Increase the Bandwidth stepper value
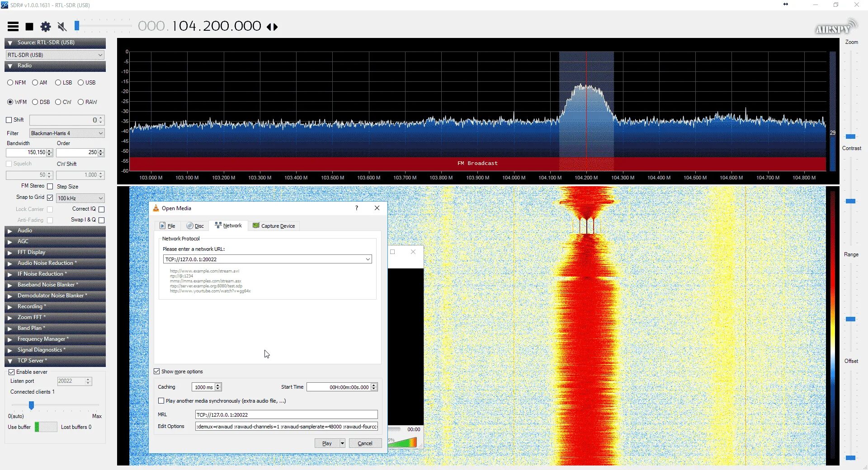This screenshot has height=470, width=868. (x=49, y=151)
